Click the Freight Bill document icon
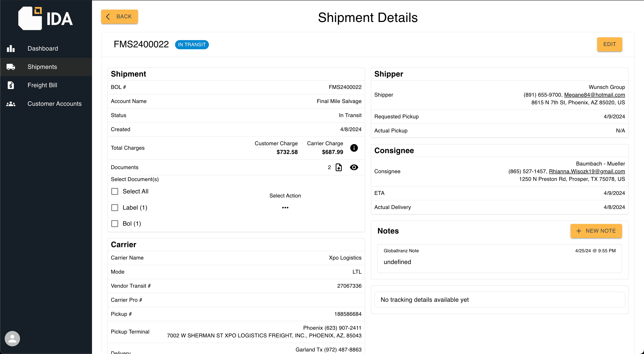Screen dimensions: 644x354 (11, 85)
